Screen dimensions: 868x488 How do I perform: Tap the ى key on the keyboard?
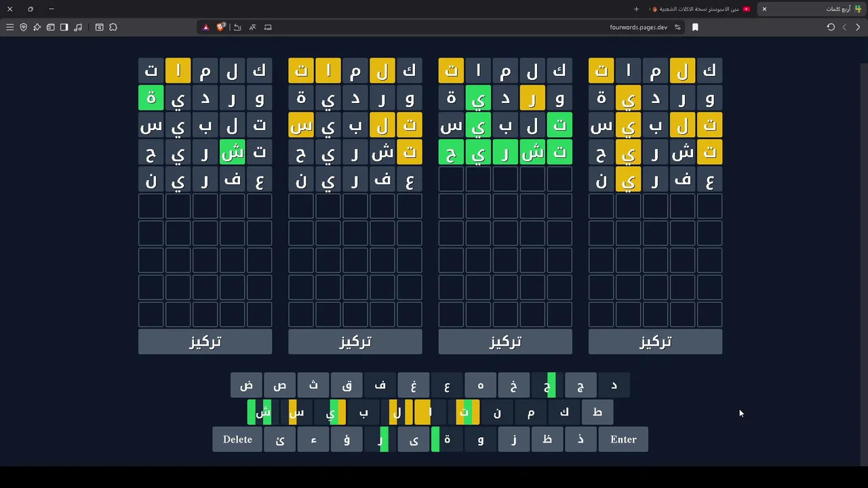coord(414,439)
